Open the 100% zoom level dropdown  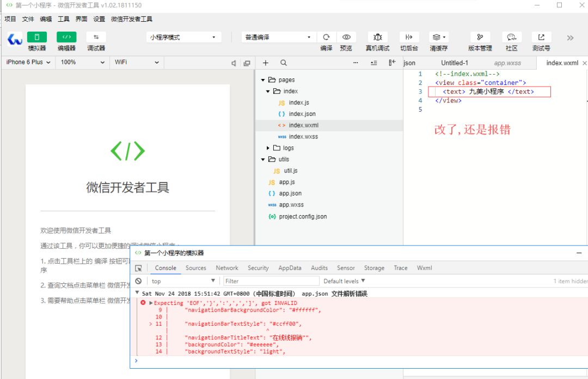coord(83,62)
